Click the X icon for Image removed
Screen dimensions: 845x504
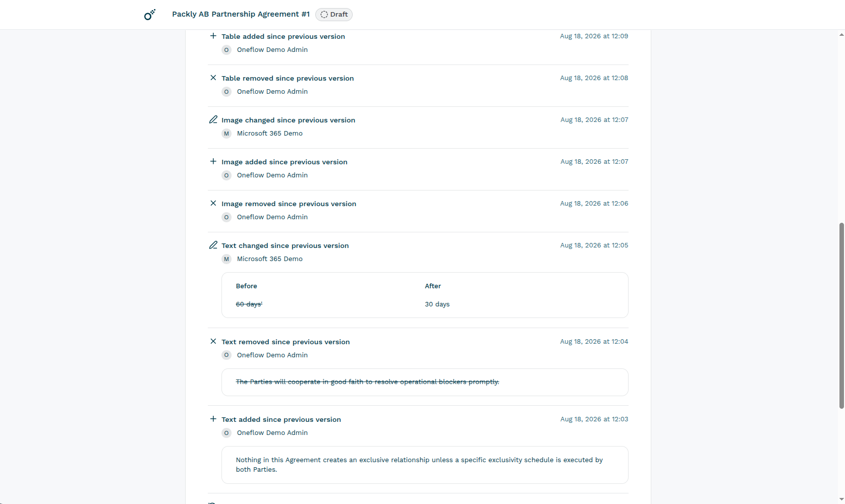(213, 203)
